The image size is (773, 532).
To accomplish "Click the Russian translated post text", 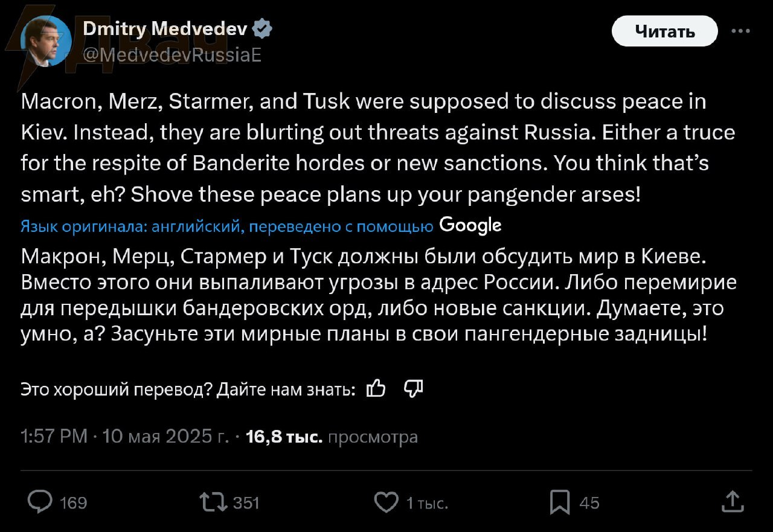I will coord(378,295).
